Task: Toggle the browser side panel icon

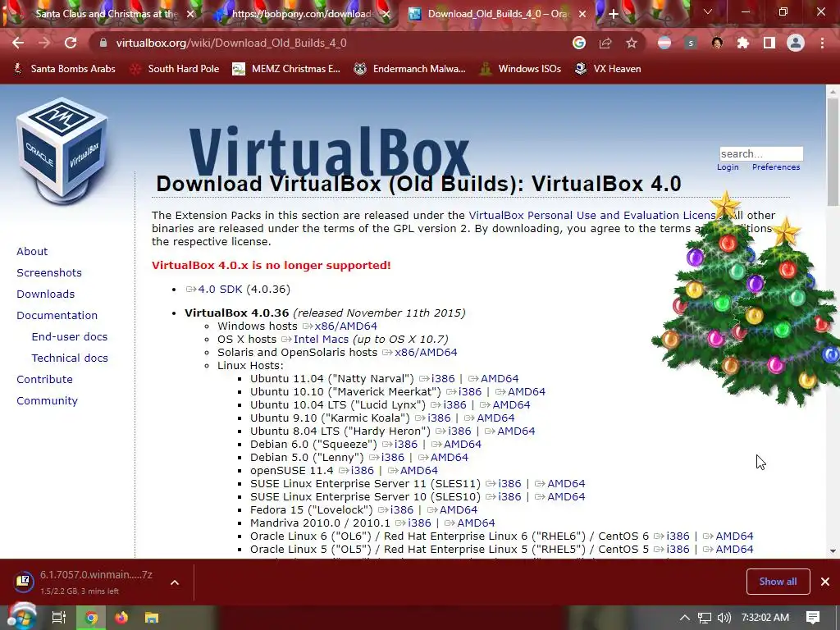Action: click(769, 43)
